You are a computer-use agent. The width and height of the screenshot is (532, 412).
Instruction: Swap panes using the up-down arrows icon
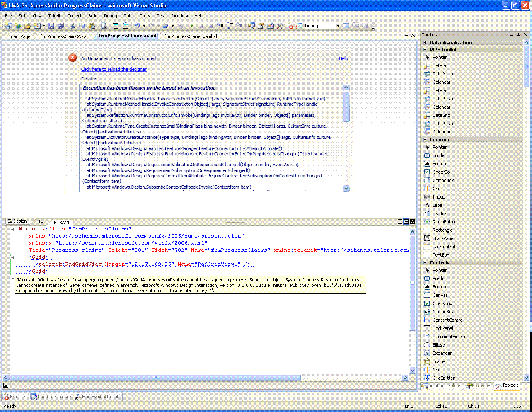click(x=41, y=221)
